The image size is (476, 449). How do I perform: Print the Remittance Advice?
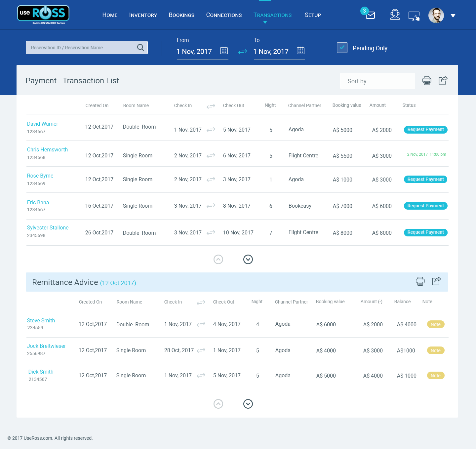(420, 281)
